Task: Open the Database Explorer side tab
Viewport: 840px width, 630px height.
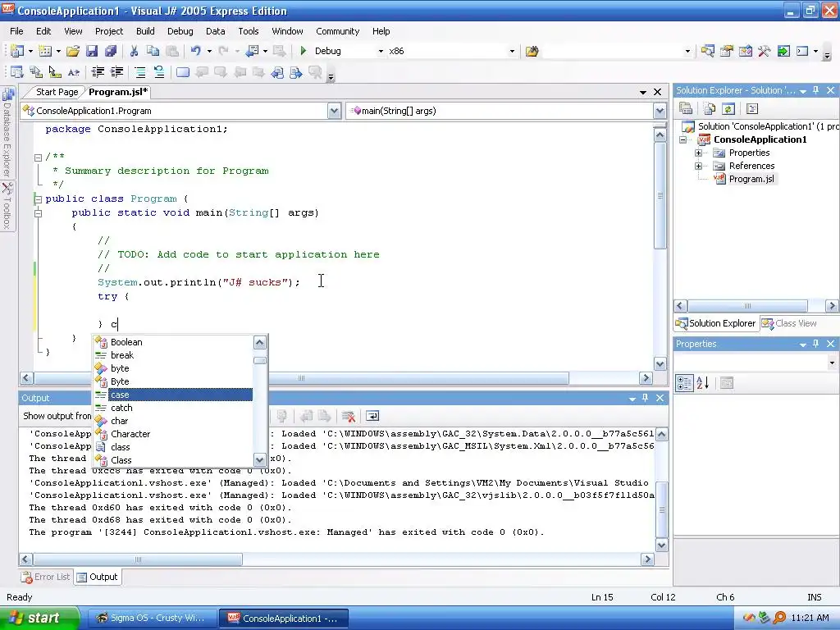Action: tap(8, 132)
